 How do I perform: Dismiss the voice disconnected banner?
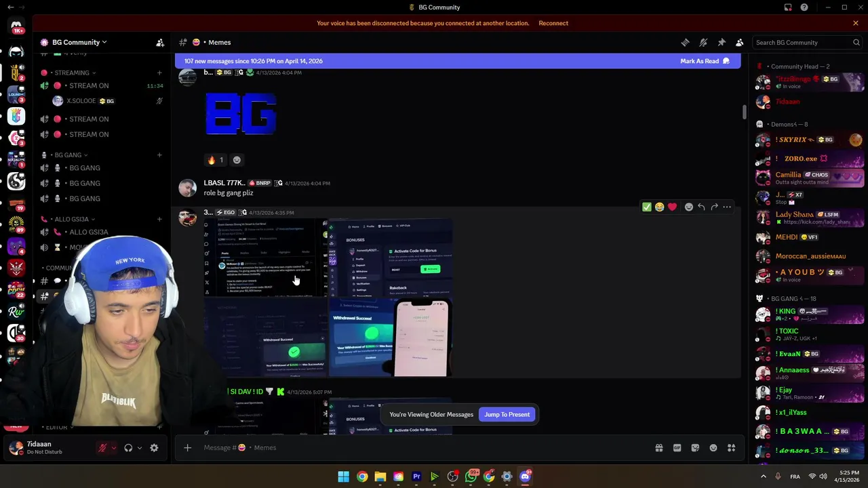(856, 23)
